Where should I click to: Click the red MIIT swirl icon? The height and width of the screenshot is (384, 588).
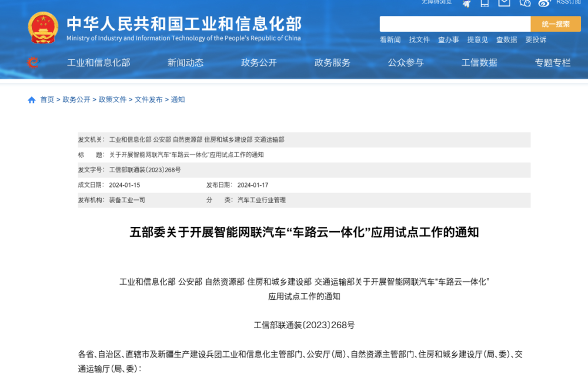tap(33, 63)
